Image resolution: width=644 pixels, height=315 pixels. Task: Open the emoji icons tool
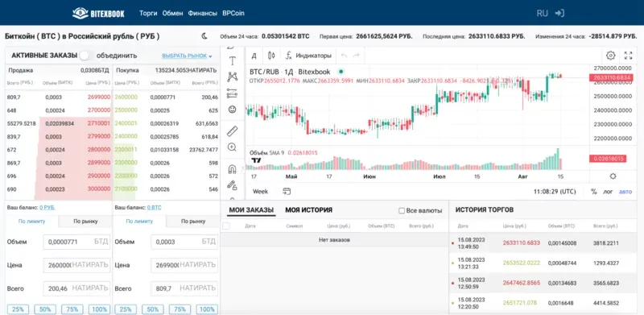pos(232,110)
